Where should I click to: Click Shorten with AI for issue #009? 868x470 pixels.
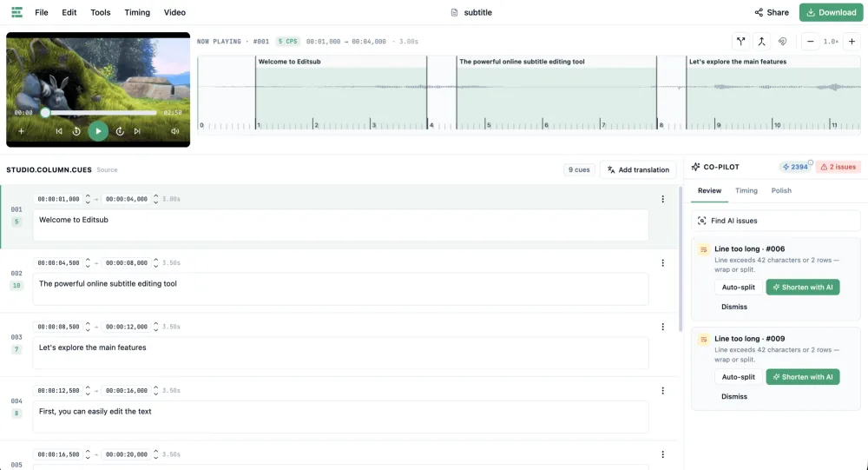click(x=803, y=377)
